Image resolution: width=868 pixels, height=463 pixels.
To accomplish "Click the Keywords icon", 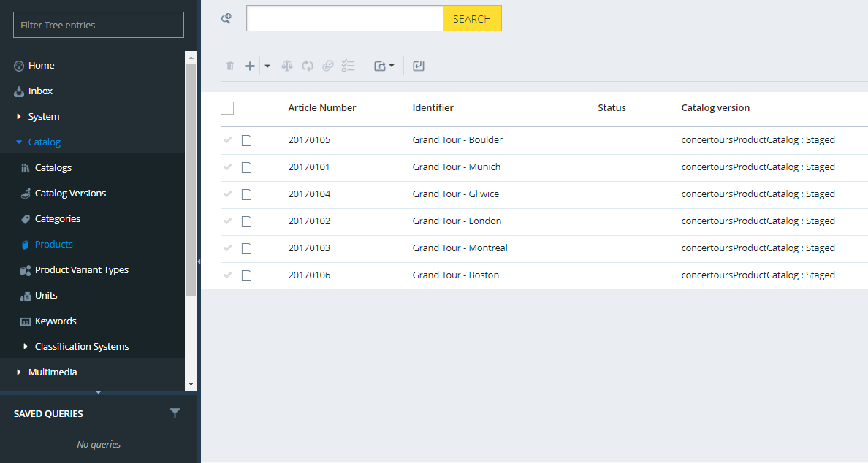I will coord(26,321).
